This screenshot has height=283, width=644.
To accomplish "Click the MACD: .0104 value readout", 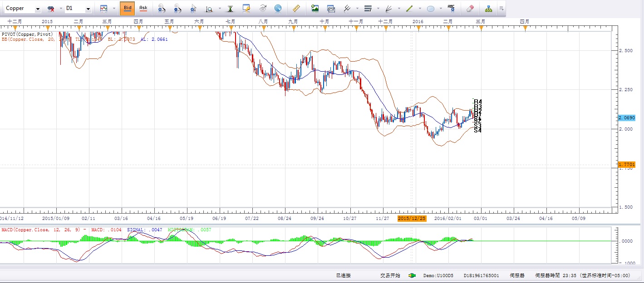I will (x=106, y=230).
